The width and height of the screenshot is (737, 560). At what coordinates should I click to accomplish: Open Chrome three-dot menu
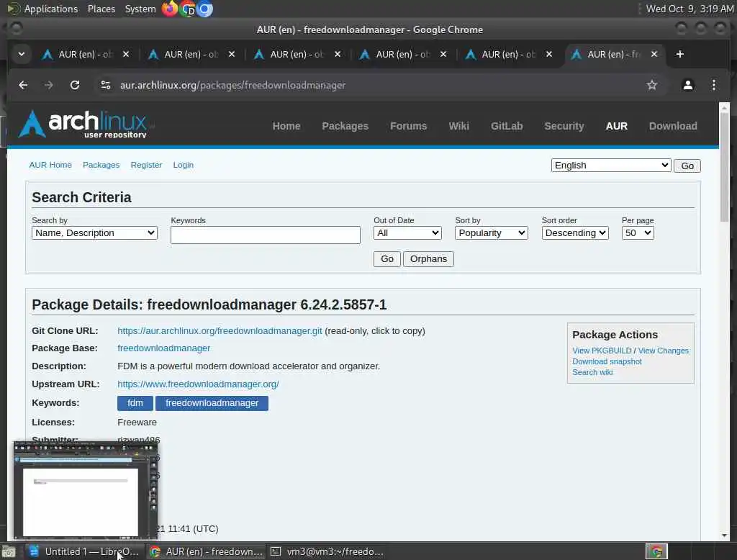tap(713, 85)
